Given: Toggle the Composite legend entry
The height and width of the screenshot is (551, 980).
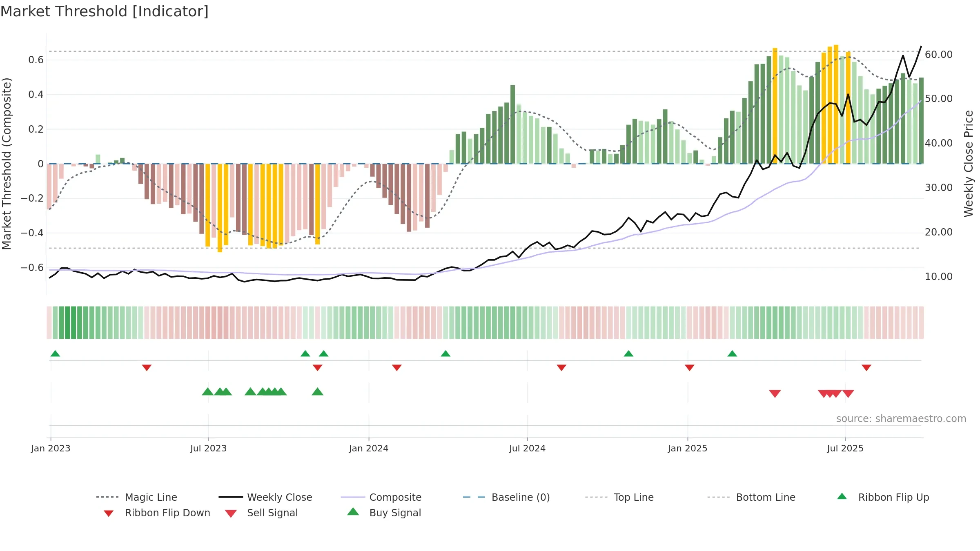Looking at the screenshot, I should (381, 497).
